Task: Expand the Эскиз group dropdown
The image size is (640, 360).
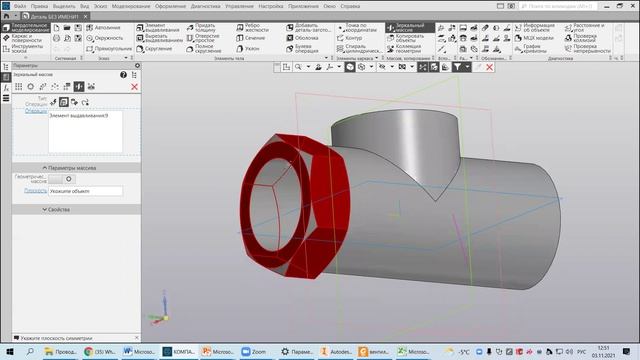Action: [126, 58]
